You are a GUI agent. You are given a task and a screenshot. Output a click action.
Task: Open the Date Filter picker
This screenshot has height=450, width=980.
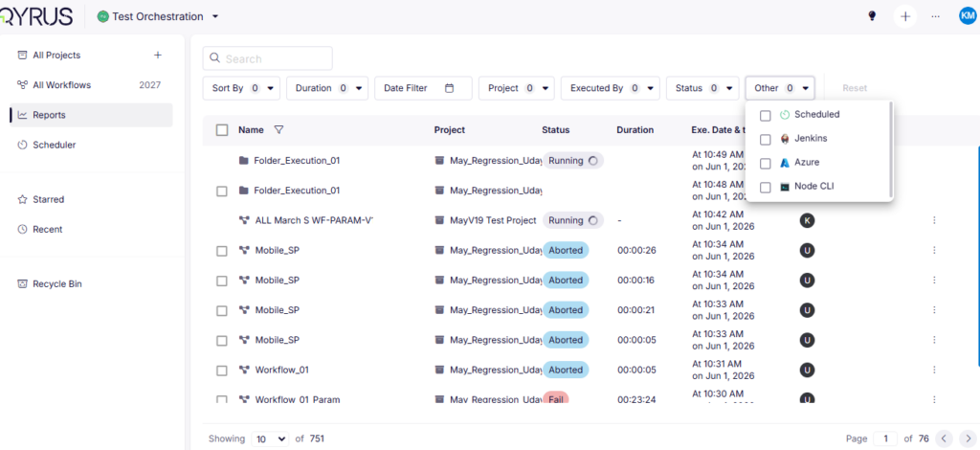[423, 88]
